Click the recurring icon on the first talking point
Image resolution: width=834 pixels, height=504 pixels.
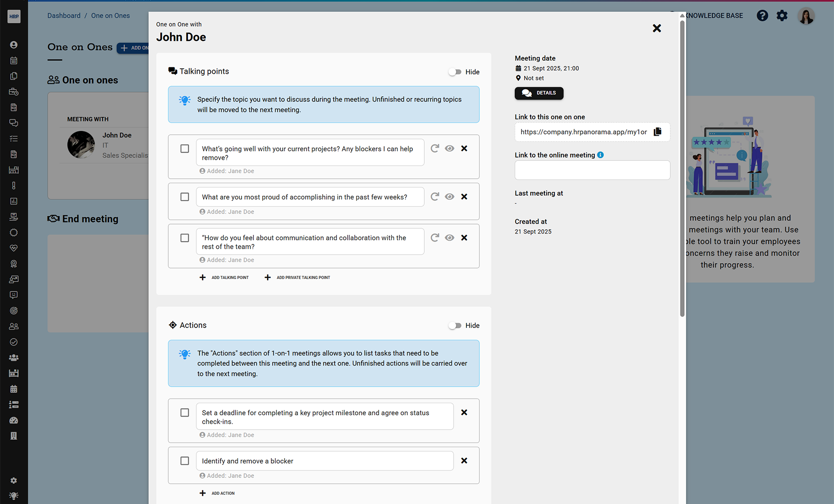[x=435, y=148]
